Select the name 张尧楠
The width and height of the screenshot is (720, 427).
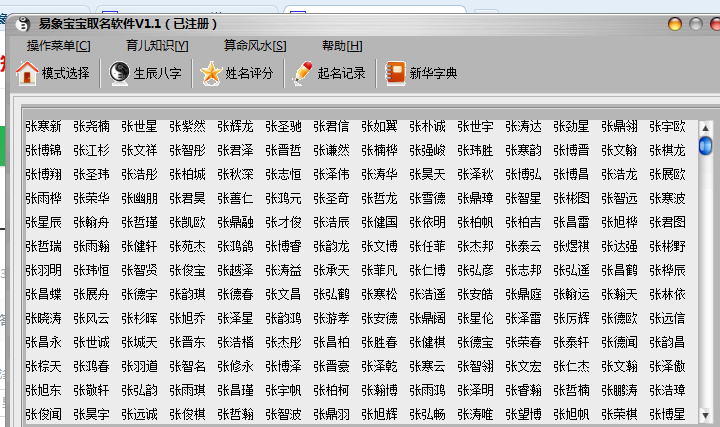(x=91, y=126)
